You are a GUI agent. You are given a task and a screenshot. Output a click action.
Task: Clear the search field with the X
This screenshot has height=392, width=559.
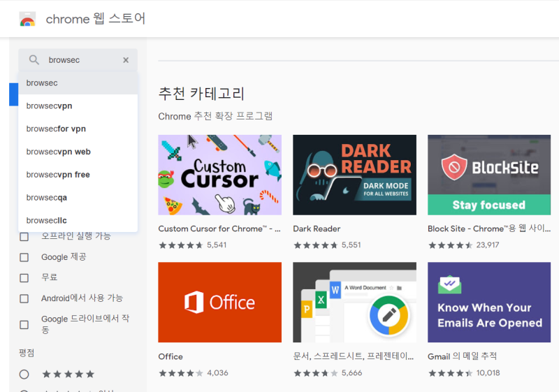coord(126,60)
